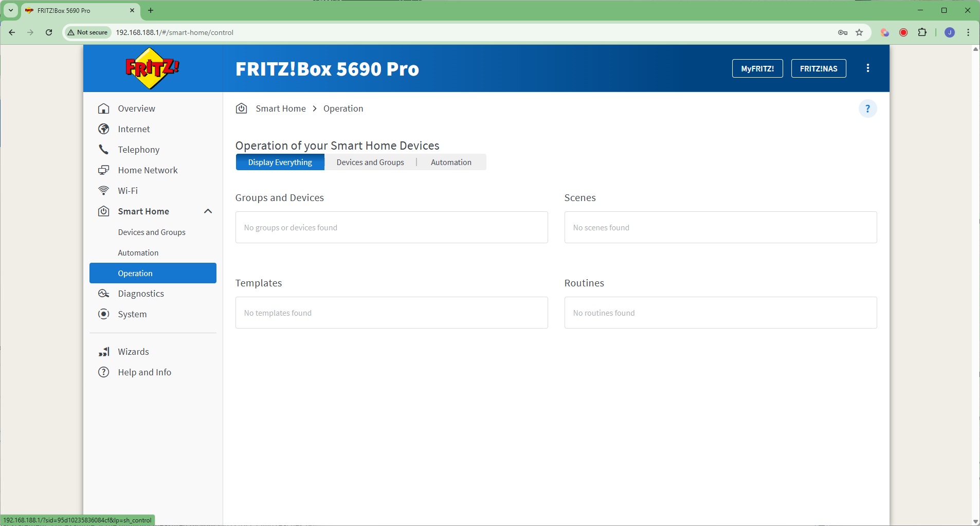Click the Help and Info menu label
This screenshot has height=526, width=980.
[144, 372]
